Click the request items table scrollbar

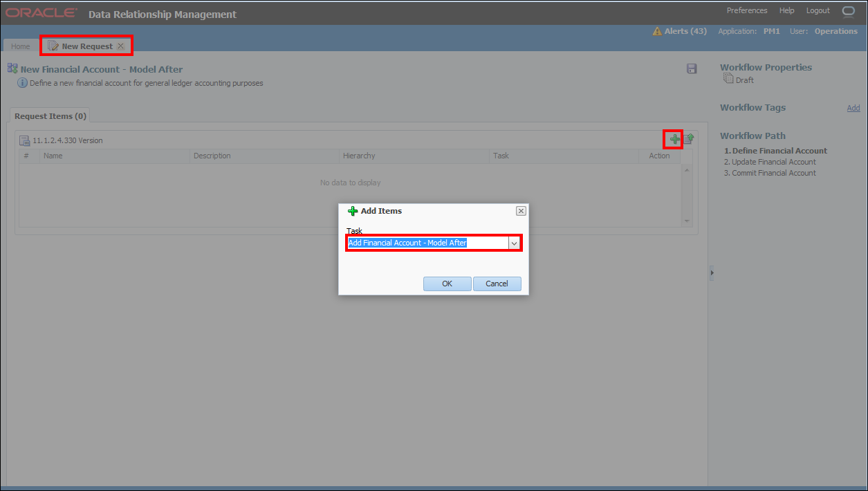687,194
